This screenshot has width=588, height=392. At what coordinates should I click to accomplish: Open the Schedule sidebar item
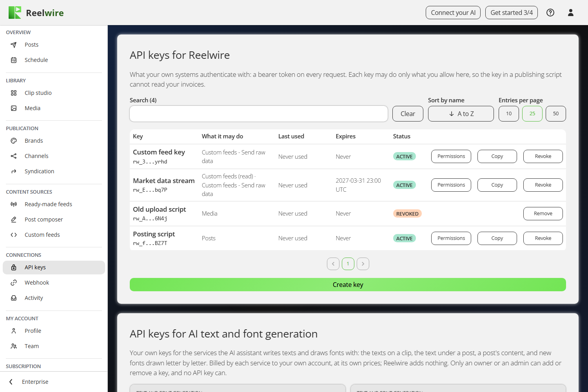tap(54, 60)
